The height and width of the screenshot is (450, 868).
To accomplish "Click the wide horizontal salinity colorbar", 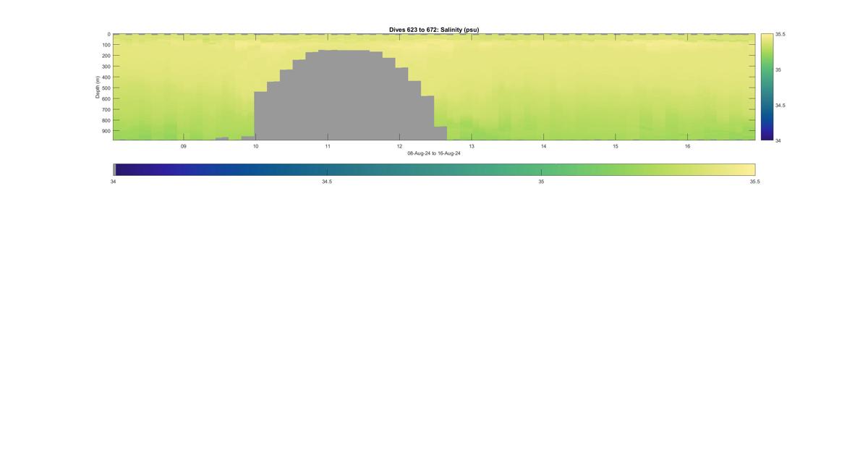I will pyautogui.click(x=434, y=169).
